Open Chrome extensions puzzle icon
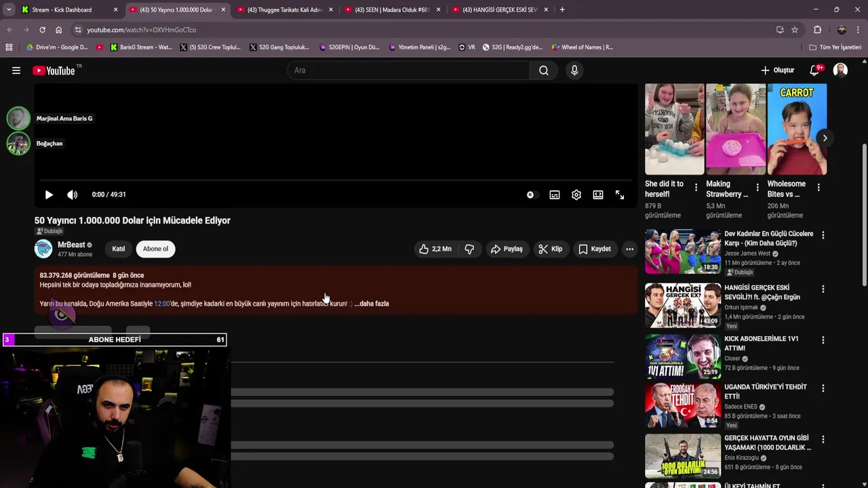The width and height of the screenshot is (868, 488). 818,30
